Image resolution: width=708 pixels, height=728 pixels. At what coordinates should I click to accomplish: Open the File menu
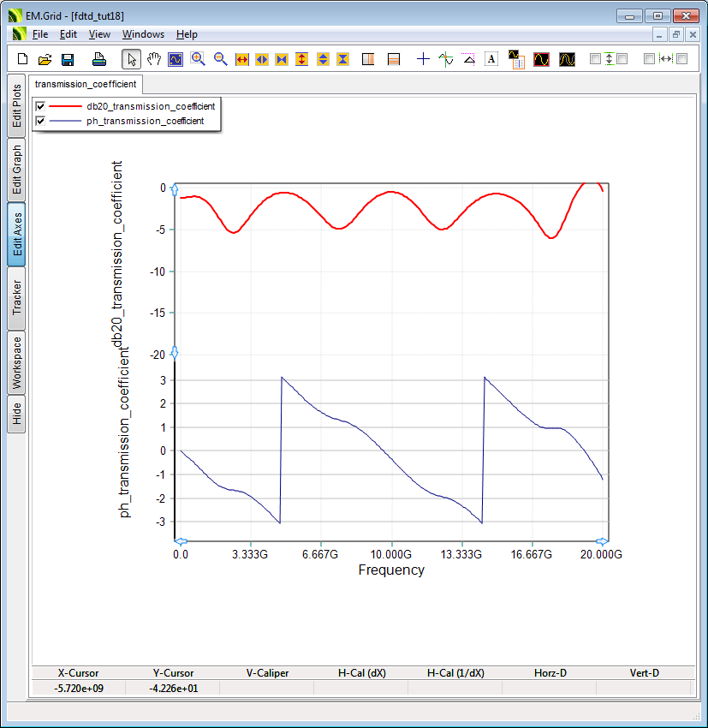tap(40, 34)
